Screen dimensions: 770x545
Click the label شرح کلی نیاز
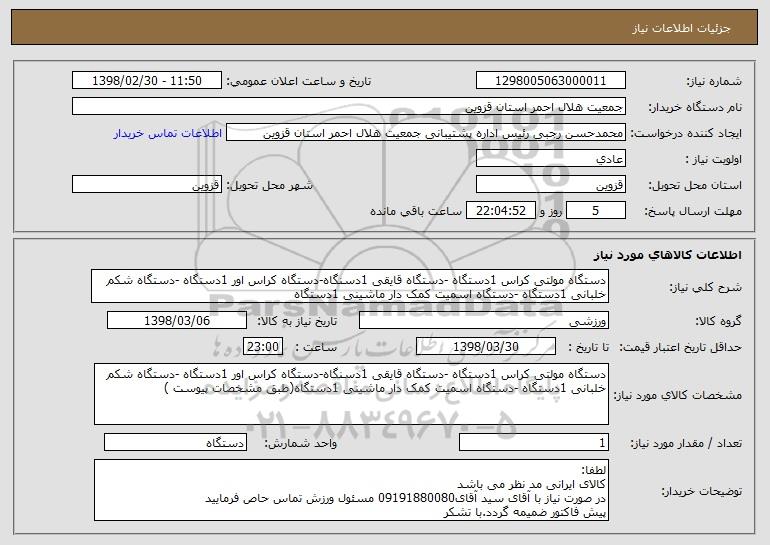(x=706, y=287)
